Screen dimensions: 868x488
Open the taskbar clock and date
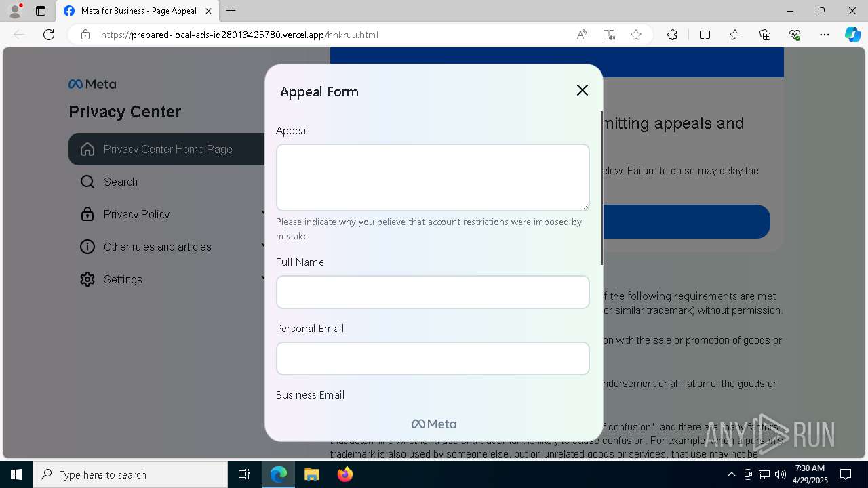(x=810, y=474)
